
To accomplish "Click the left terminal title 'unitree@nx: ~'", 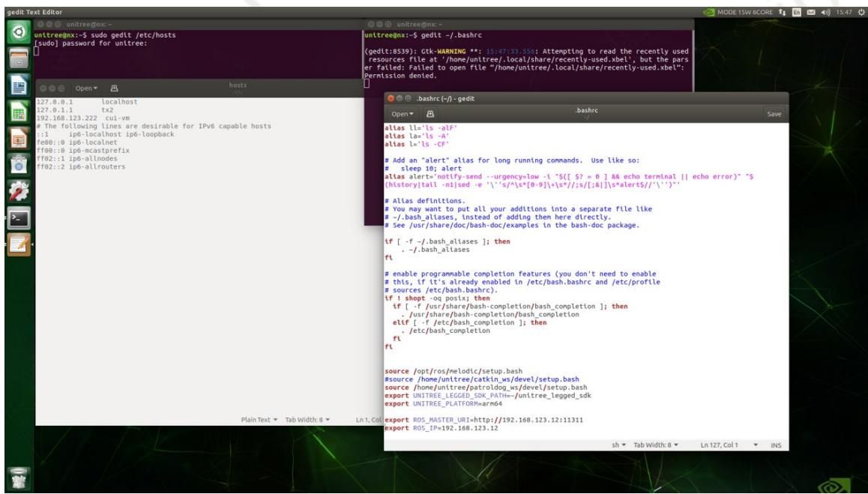I will (88, 25).
